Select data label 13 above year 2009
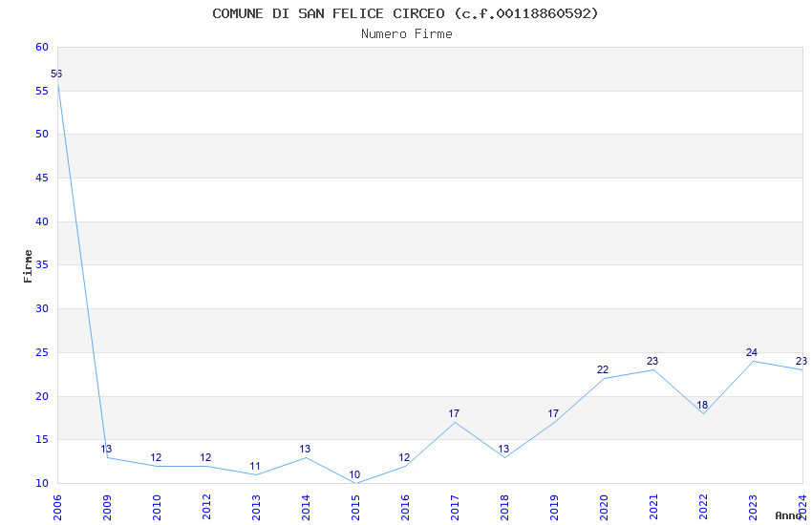Image resolution: width=812 pixels, height=525 pixels. [x=106, y=449]
